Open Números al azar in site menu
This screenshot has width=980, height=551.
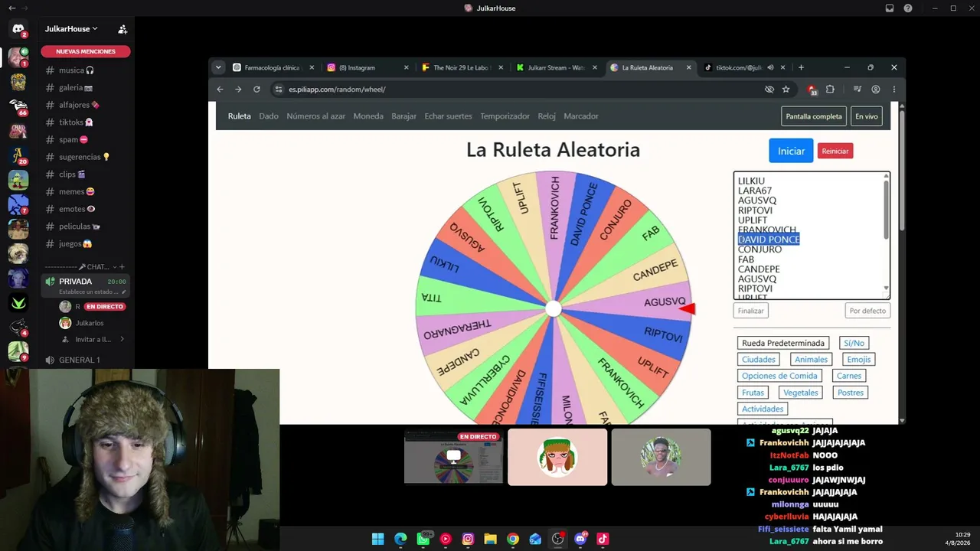pyautogui.click(x=315, y=116)
